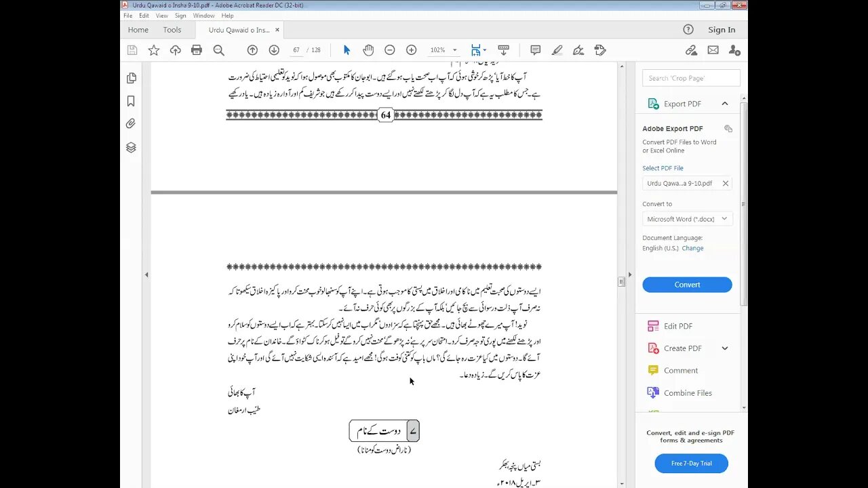This screenshot has height=488, width=868.
Task: Click Select PDF File link
Action: [x=663, y=168]
